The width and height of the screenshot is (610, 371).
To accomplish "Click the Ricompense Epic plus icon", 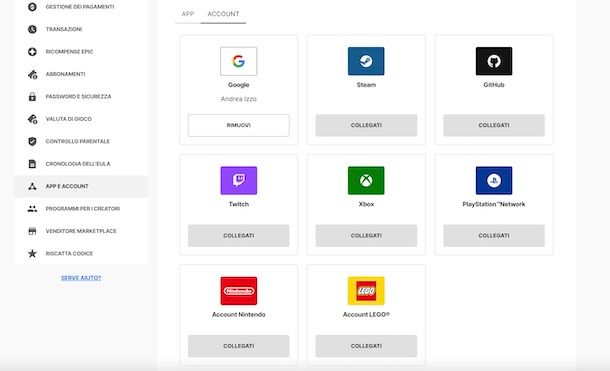I will 32,52.
